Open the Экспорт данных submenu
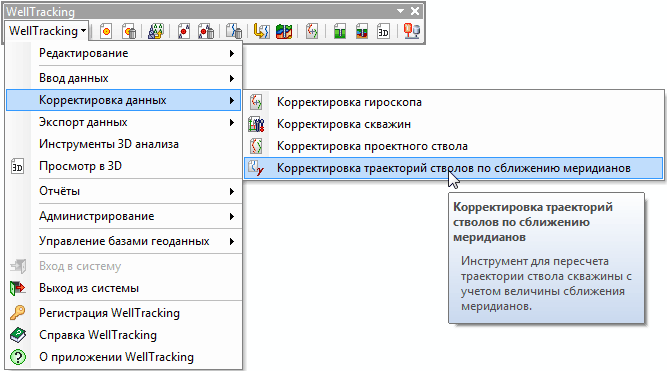Image resolution: width=667 pixels, height=371 pixels. (x=124, y=122)
